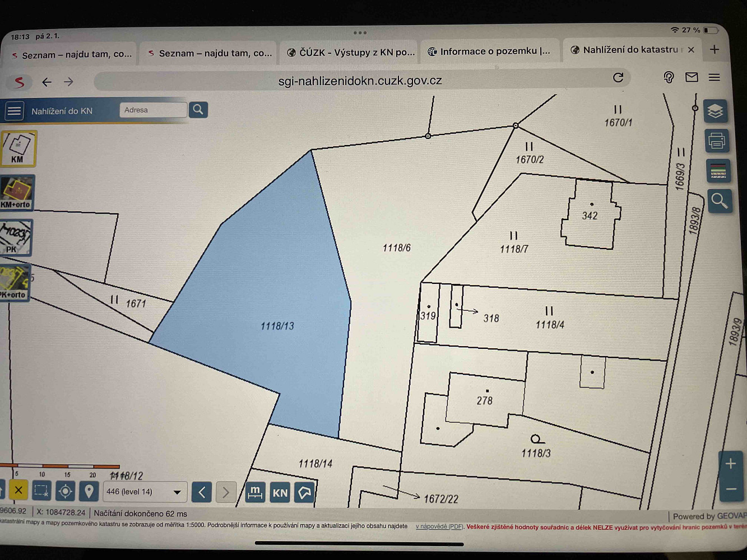
Task: Click the KN info tool button
Action: coord(280,493)
